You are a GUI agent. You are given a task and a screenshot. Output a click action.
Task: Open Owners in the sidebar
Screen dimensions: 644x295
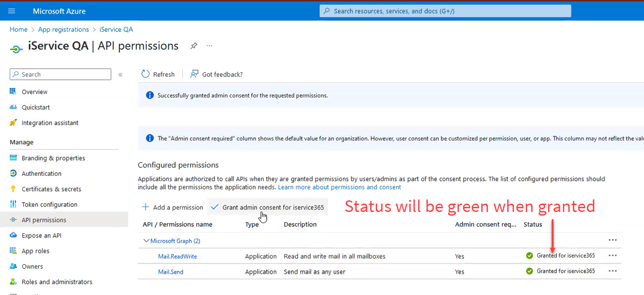point(32,266)
